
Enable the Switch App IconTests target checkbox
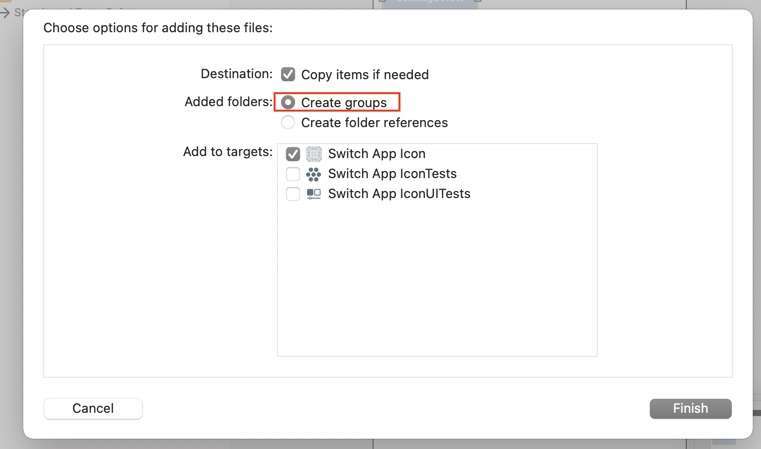pos(293,174)
